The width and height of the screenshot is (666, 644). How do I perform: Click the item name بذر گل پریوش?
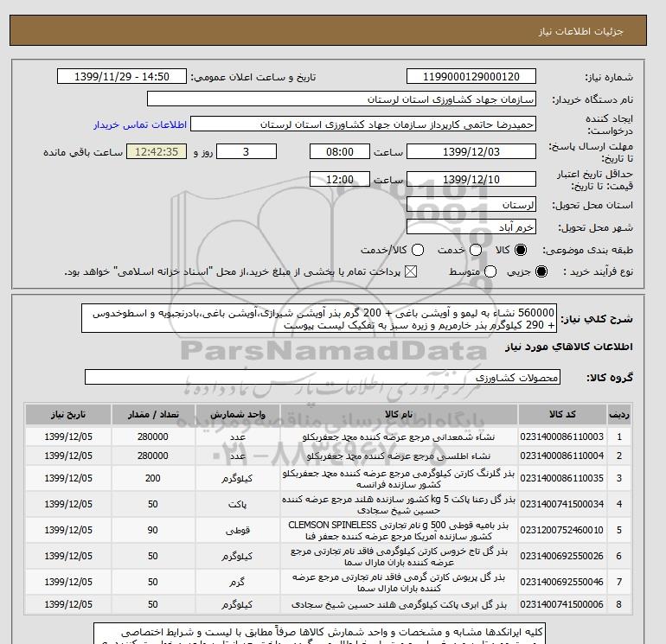(x=399, y=582)
